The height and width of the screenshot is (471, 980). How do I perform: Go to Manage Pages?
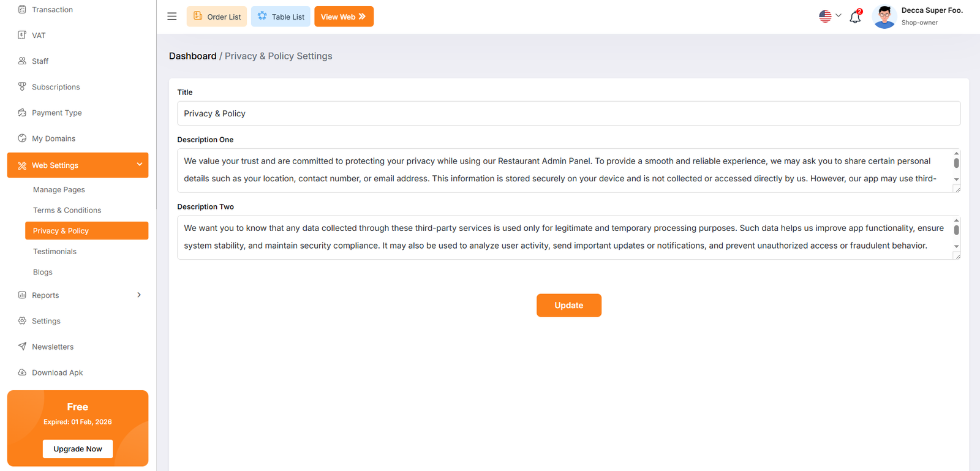(59, 190)
